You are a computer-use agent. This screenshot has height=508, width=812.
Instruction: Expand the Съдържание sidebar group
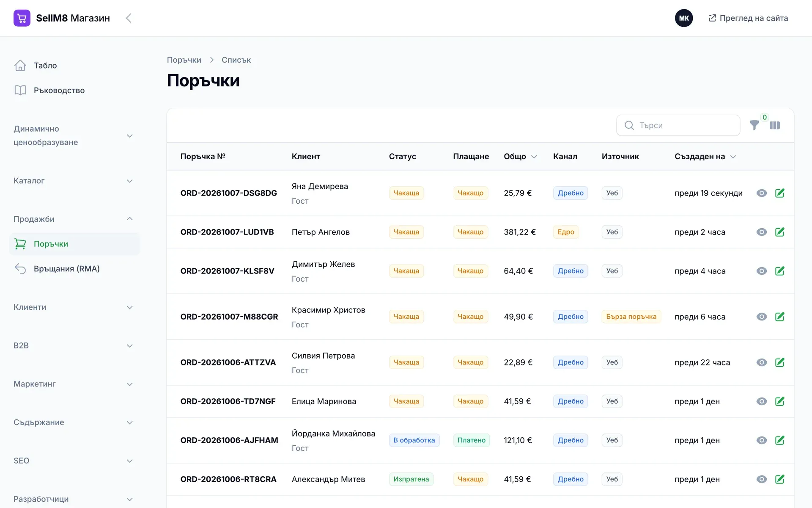(74, 422)
